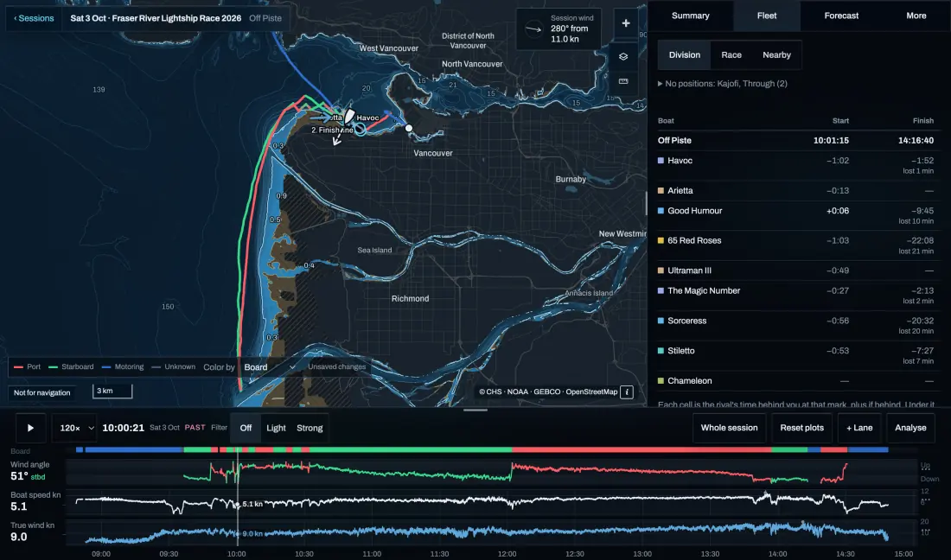Set wind filter to Strong
This screenshot has width=951, height=560.
click(x=310, y=428)
